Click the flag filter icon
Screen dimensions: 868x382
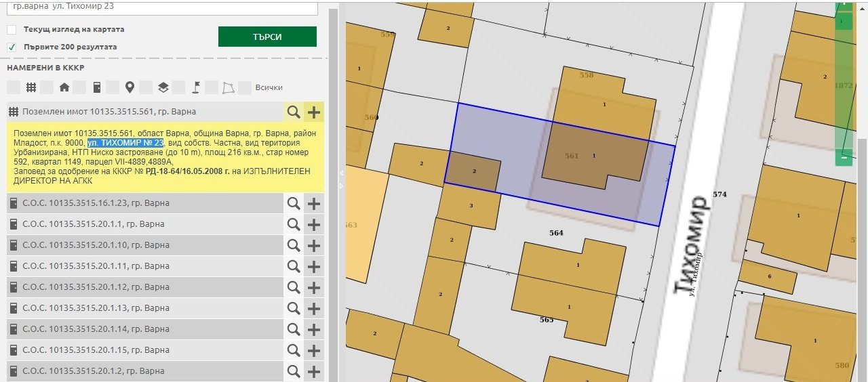195,87
